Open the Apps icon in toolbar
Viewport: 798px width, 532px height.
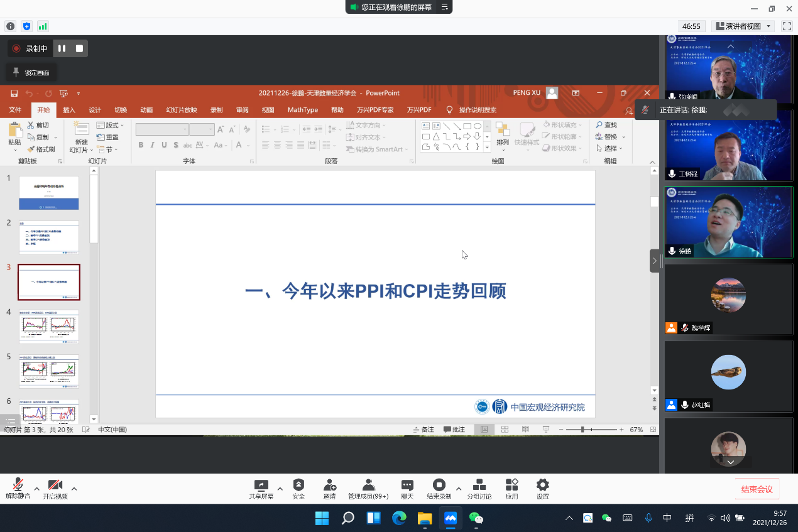(511, 486)
